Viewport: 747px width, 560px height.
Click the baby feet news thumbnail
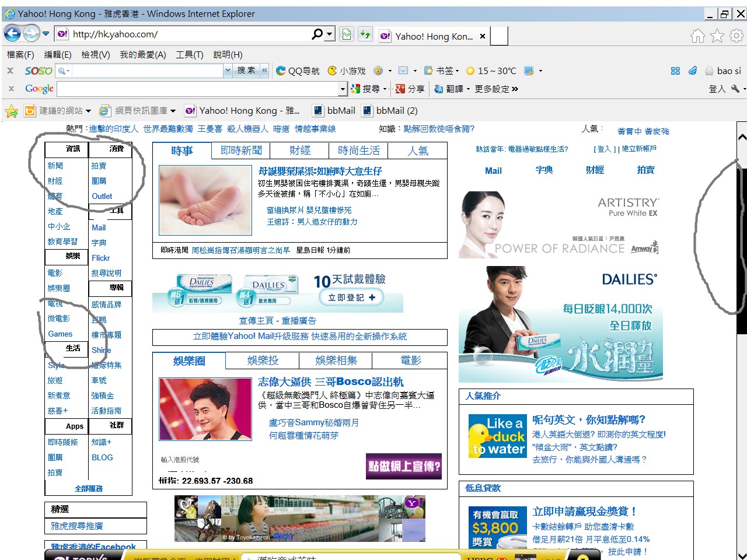(205, 201)
